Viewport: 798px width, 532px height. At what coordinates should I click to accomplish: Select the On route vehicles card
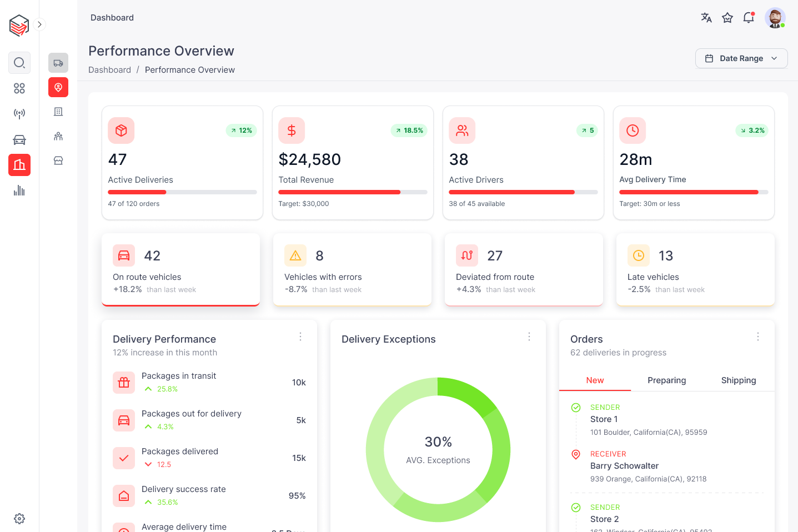[180, 269]
